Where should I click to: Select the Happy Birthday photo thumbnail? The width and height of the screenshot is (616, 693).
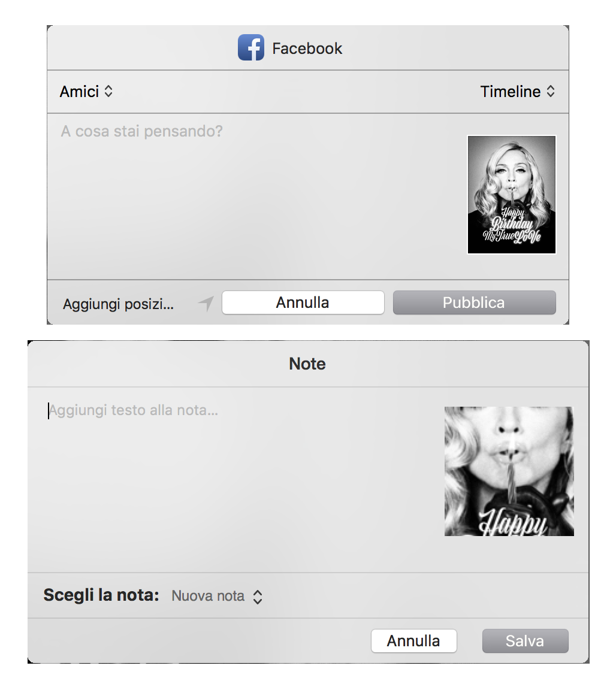pos(512,195)
